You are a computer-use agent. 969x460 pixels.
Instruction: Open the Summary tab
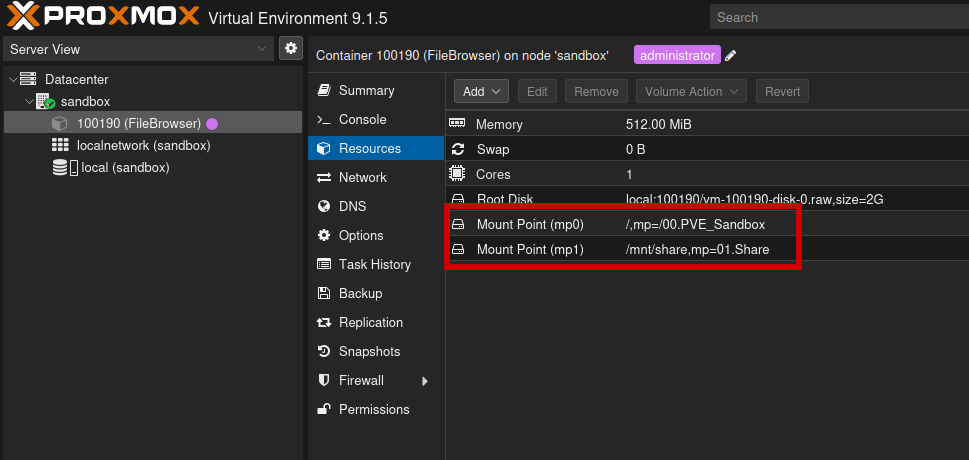click(366, 90)
